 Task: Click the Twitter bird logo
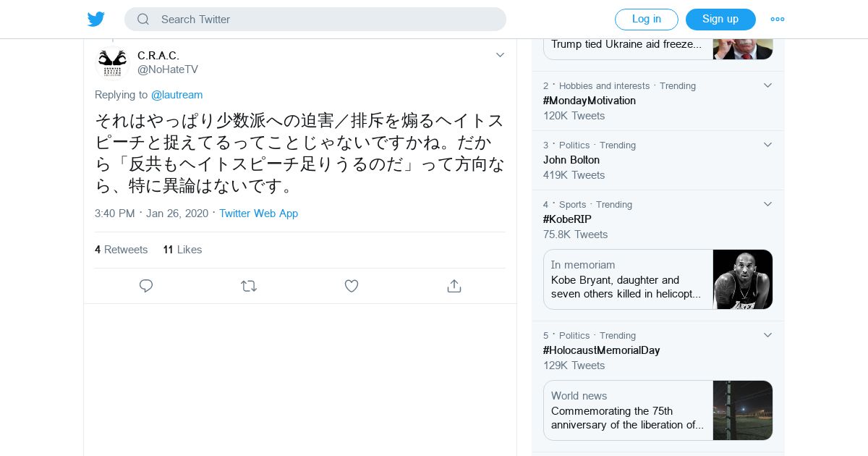click(x=96, y=20)
